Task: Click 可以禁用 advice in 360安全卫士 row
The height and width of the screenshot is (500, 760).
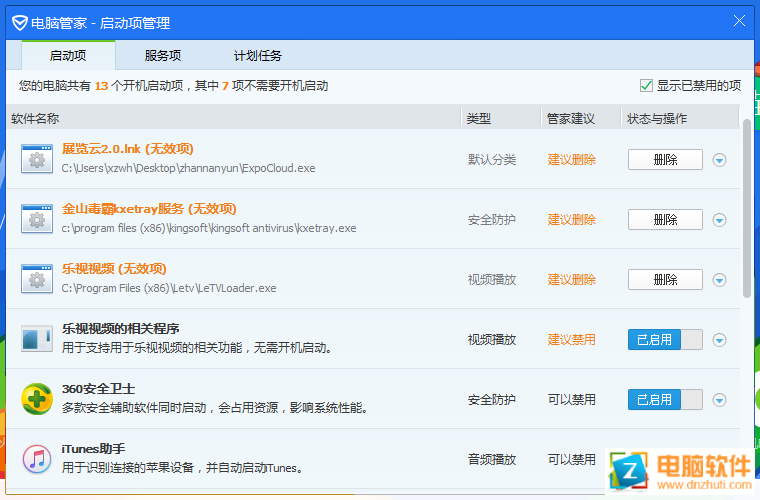Action: point(571,400)
